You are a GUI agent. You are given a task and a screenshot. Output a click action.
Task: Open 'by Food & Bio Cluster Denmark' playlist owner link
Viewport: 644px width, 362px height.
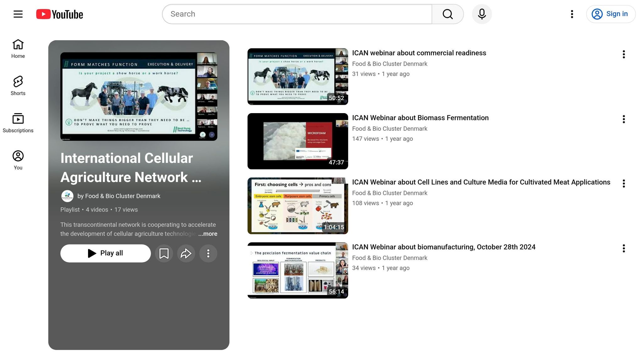pos(119,196)
